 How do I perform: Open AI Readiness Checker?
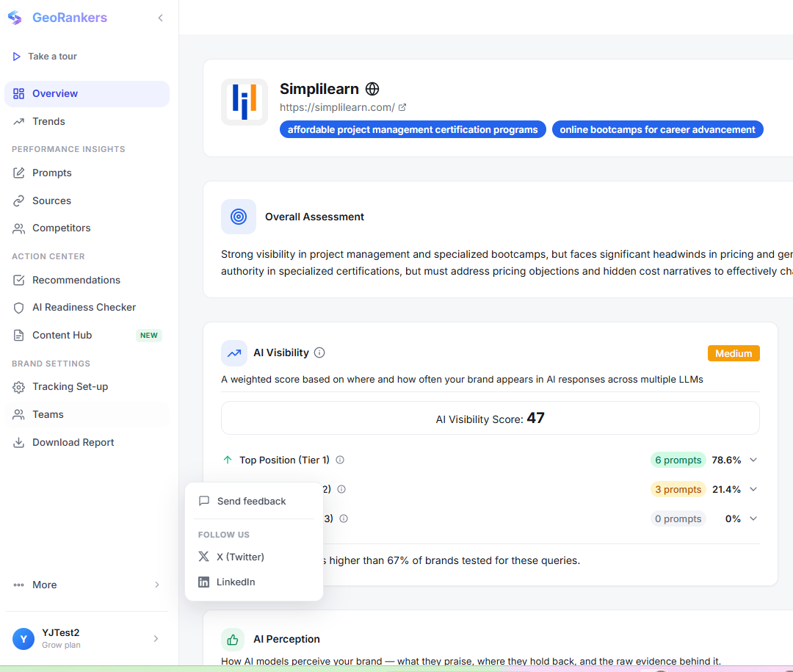pyautogui.click(x=87, y=308)
